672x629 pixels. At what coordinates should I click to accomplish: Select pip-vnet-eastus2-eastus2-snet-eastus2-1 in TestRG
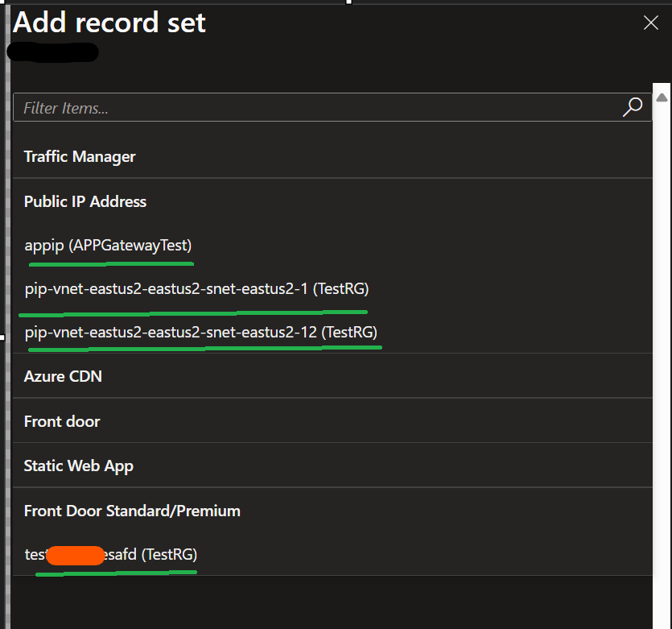click(x=196, y=288)
